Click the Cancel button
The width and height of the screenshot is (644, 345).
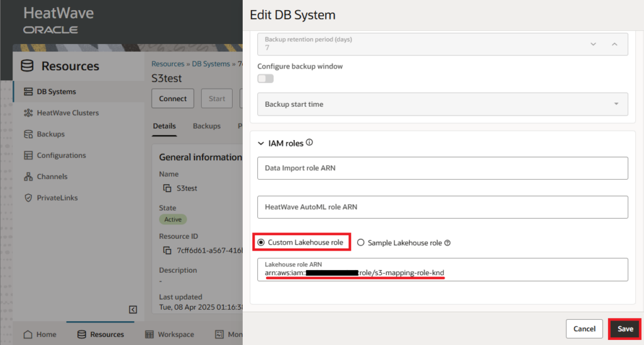(x=584, y=329)
